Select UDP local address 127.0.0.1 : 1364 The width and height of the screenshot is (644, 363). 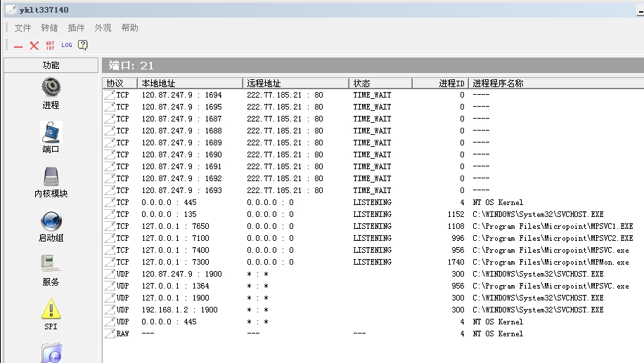[175, 286]
